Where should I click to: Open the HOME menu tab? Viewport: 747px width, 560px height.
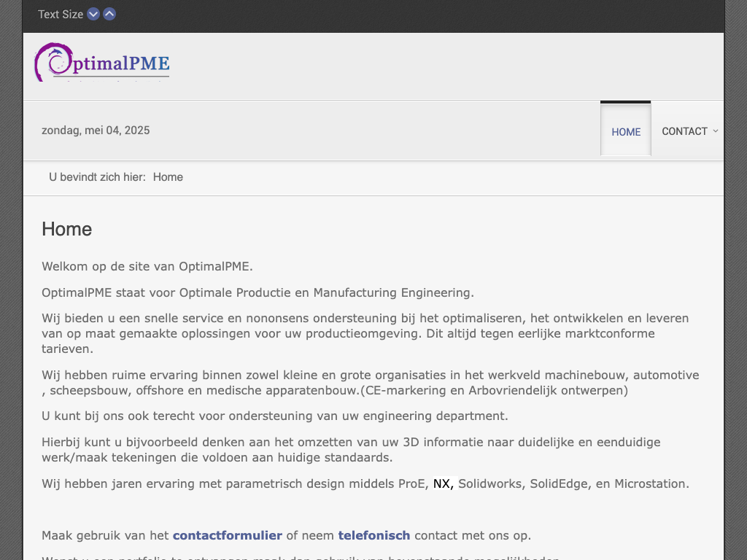click(626, 132)
